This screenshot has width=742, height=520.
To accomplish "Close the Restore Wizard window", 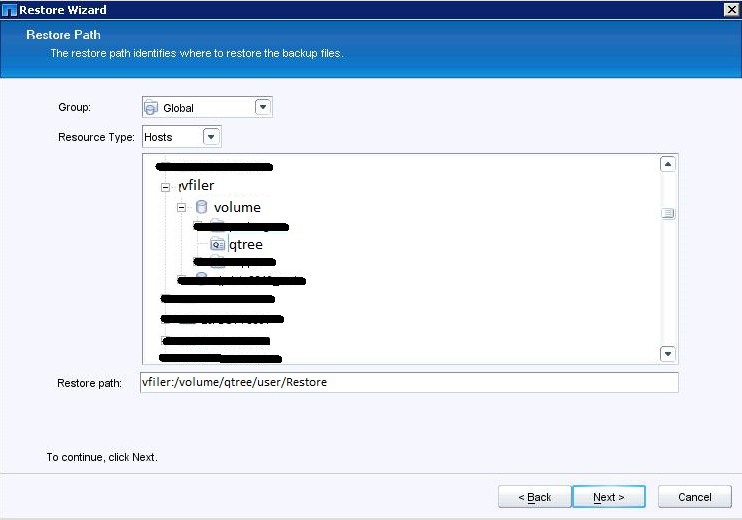I will click(731, 9).
